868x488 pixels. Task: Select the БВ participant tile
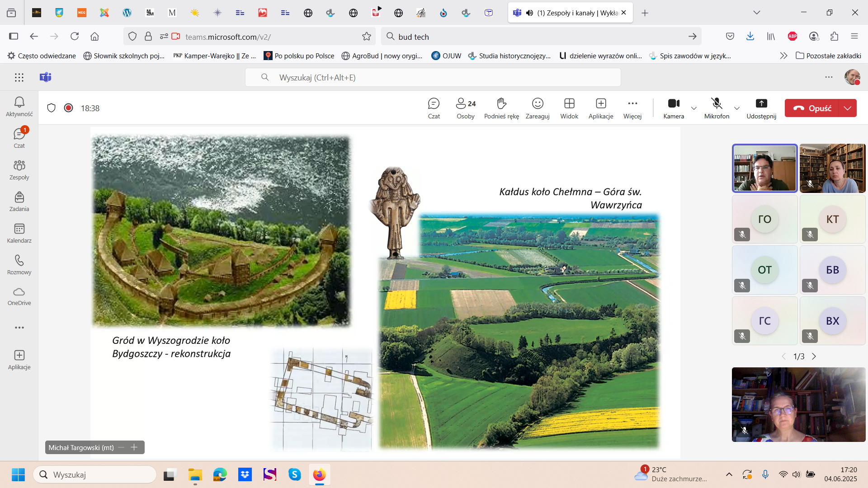pos(832,270)
